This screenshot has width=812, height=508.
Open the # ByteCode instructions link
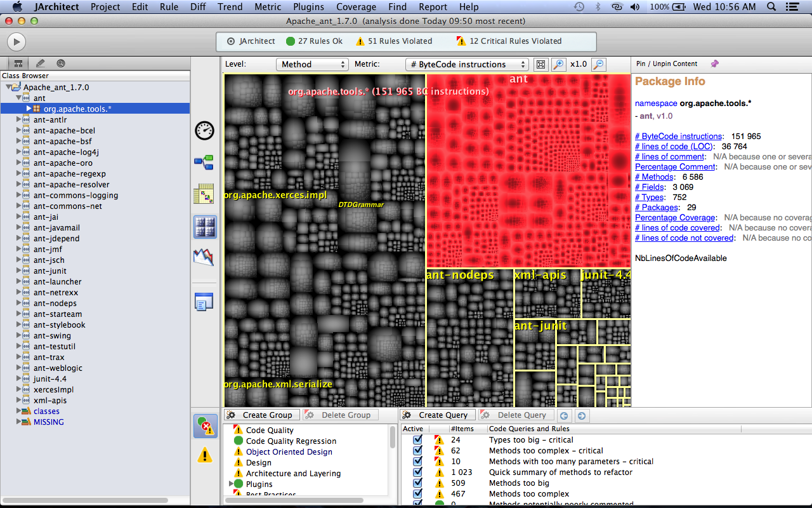click(678, 137)
